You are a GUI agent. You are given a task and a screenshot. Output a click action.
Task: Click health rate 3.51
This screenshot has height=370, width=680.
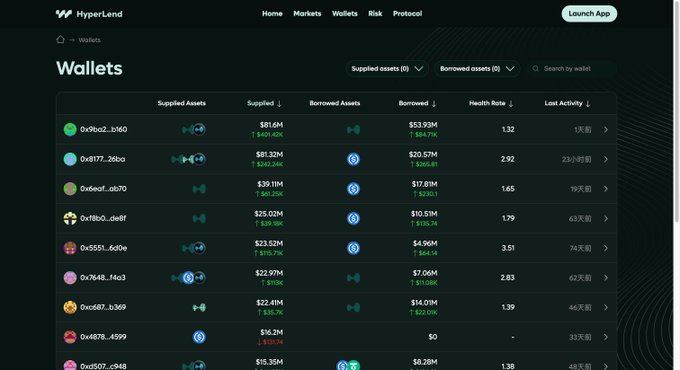pos(507,248)
